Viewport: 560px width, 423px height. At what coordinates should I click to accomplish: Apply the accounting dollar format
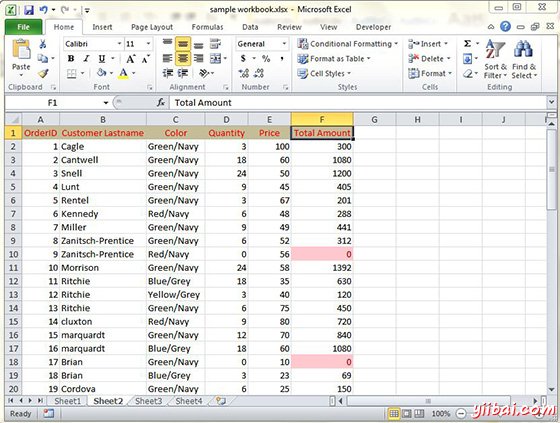tap(243, 59)
